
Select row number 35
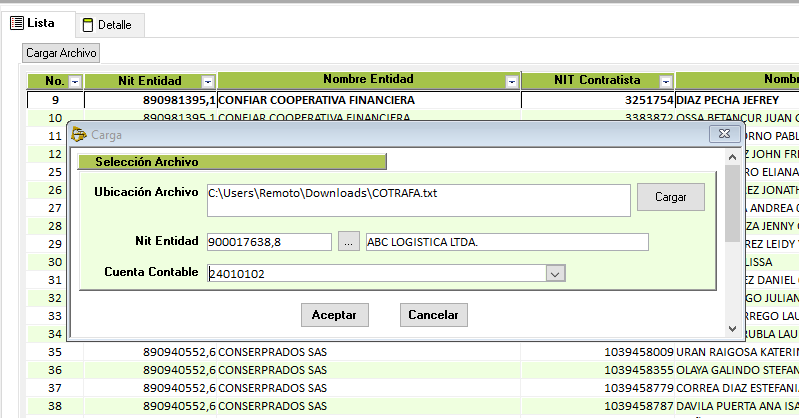coord(55,352)
